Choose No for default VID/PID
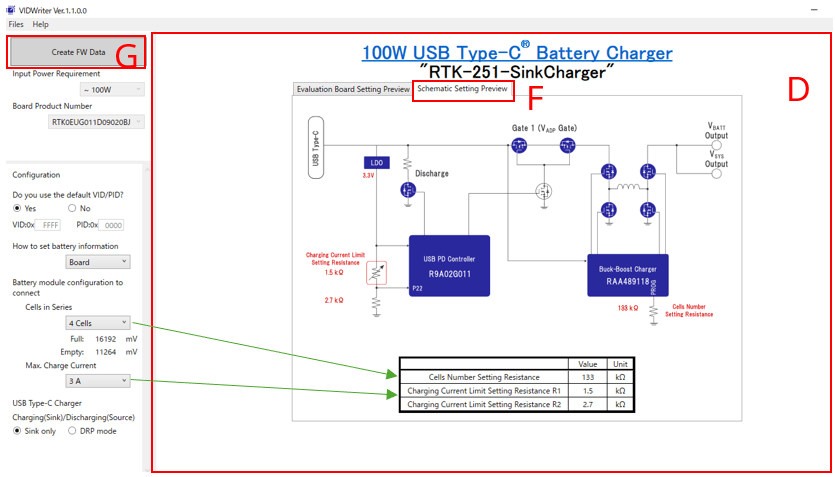835x477 pixels. (72, 208)
